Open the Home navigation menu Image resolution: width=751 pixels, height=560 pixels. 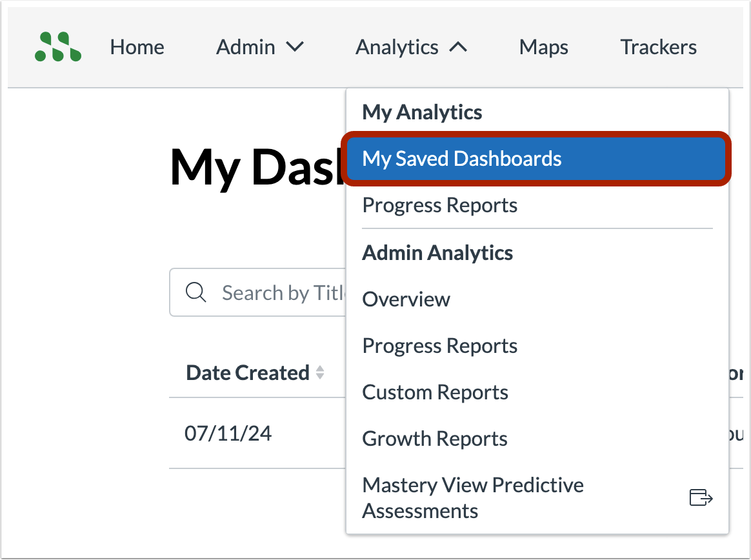tap(137, 46)
